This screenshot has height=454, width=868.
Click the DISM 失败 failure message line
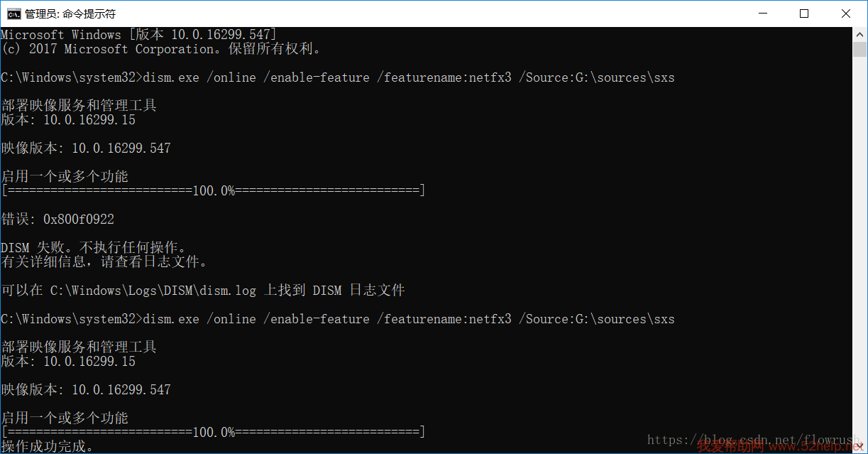(x=94, y=247)
